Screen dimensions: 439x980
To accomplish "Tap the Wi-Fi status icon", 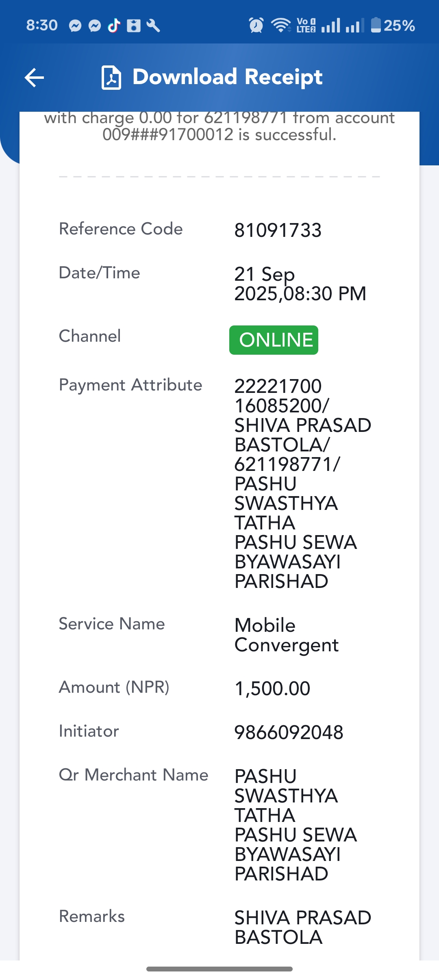I will click(x=281, y=25).
